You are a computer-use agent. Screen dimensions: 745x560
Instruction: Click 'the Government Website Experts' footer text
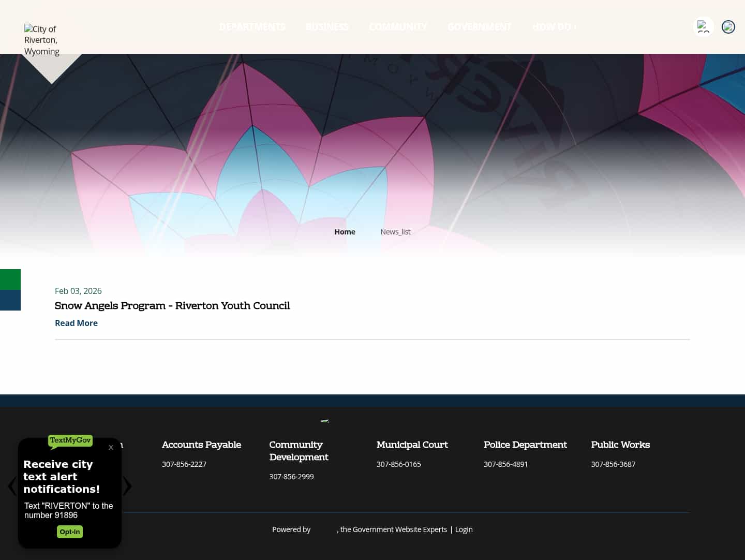[x=394, y=529]
